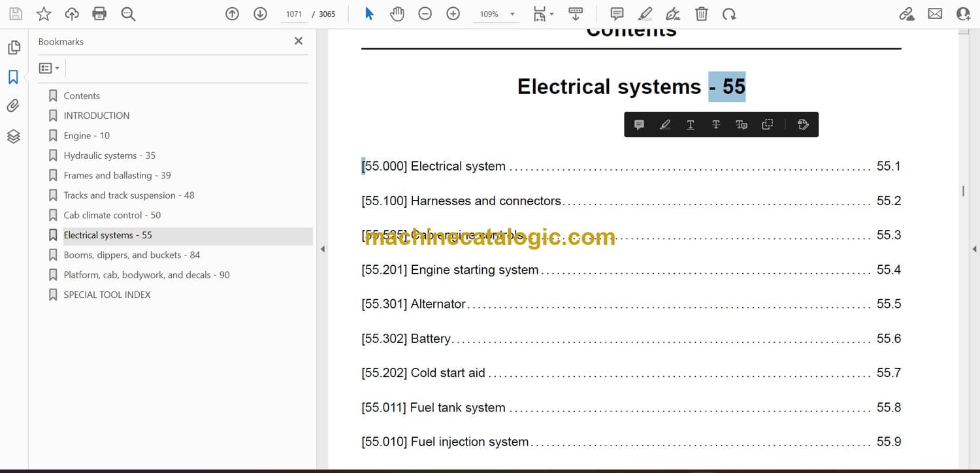Screen dimensions: 980x473
Task: Click the "Electrical systems - 55" page heading
Action: click(x=631, y=87)
